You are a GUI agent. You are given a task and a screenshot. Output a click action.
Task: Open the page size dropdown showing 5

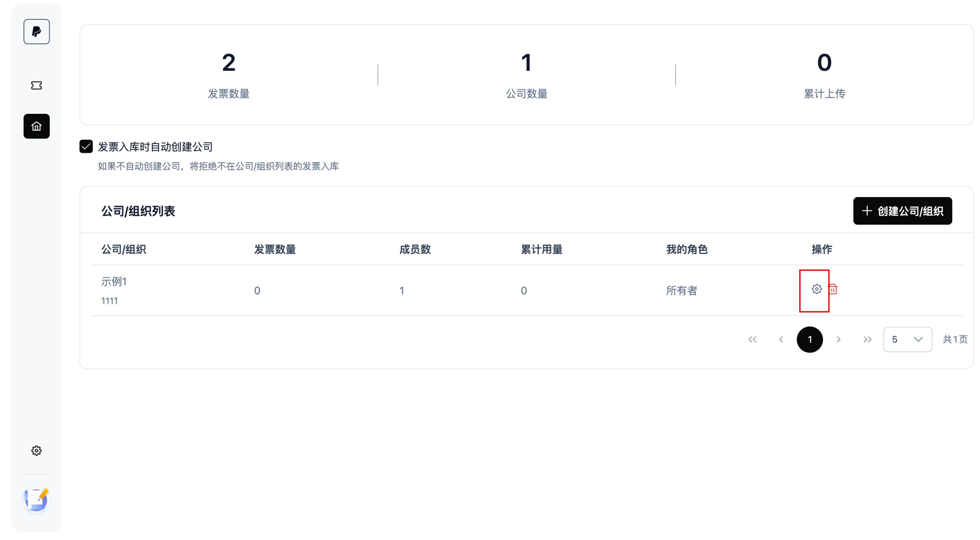(907, 340)
